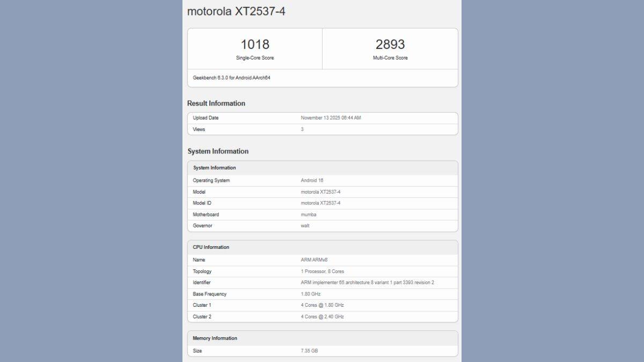This screenshot has width=644, height=362.
Task: Click the Topology value 1 Processor, 8 Cores
Action: click(x=323, y=271)
